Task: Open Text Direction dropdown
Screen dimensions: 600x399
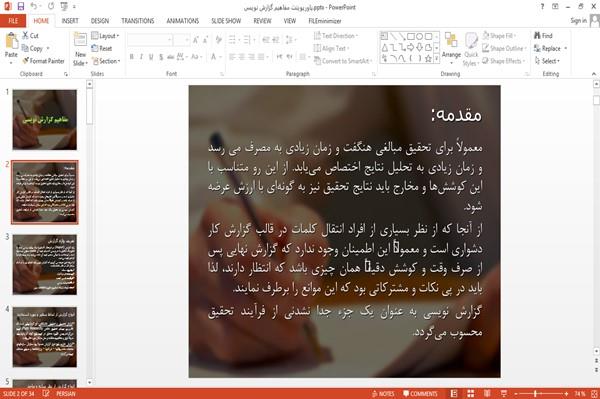Action: (x=336, y=36)
